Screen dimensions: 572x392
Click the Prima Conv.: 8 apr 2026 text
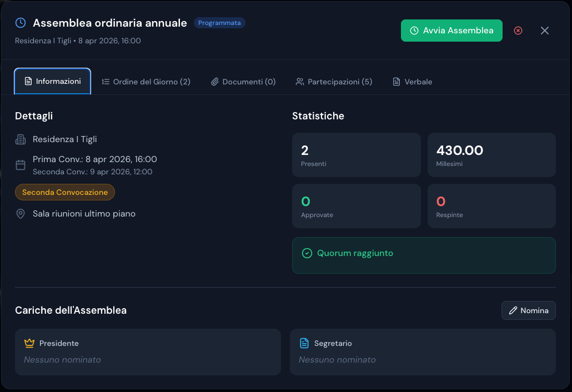(95, 159)
